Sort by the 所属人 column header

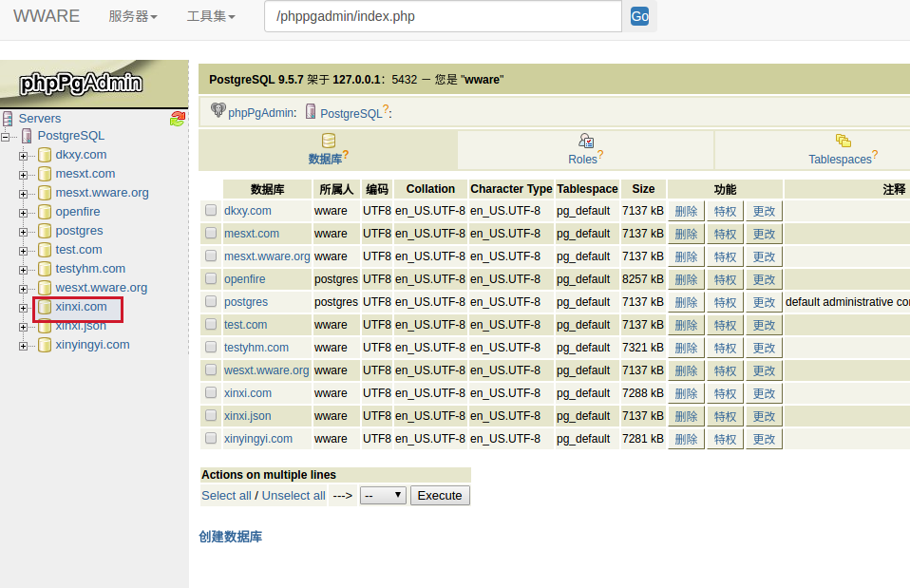click(336, 189)
